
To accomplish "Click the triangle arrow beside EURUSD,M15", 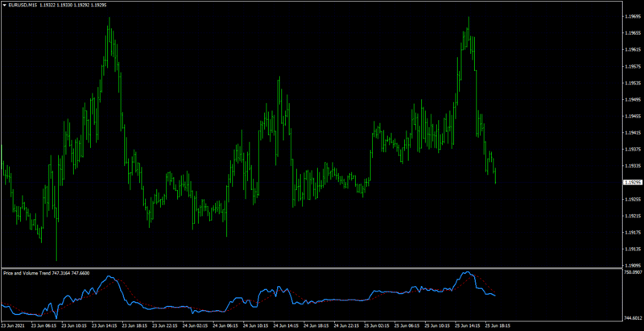I will point(4,5).
